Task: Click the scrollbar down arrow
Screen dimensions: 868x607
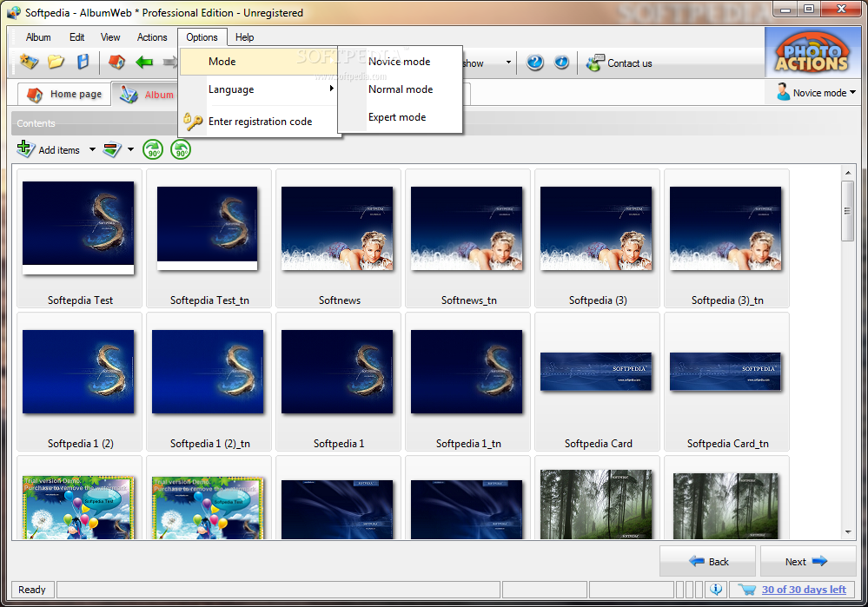Action: pyautogui.click(x=848, y=532)
